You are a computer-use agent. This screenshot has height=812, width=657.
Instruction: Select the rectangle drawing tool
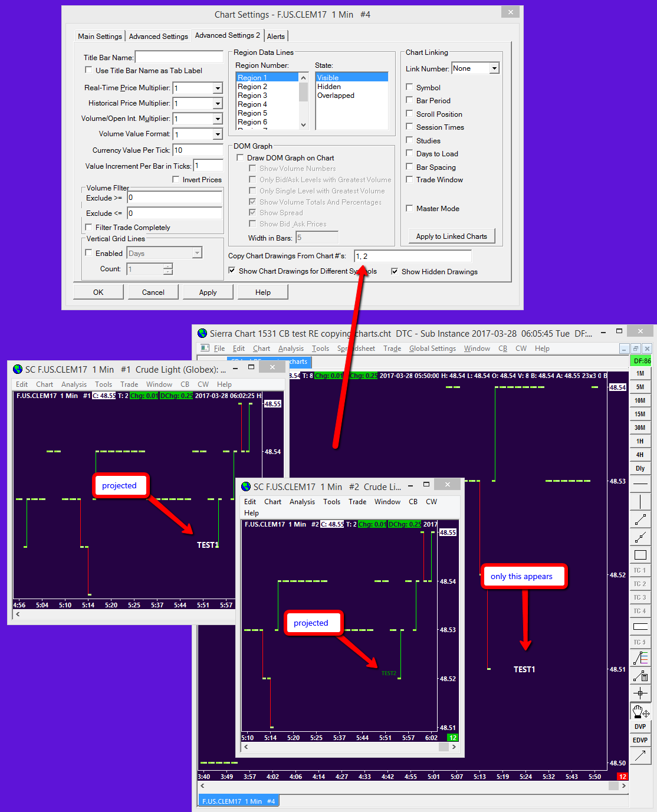tap(640, 555)
